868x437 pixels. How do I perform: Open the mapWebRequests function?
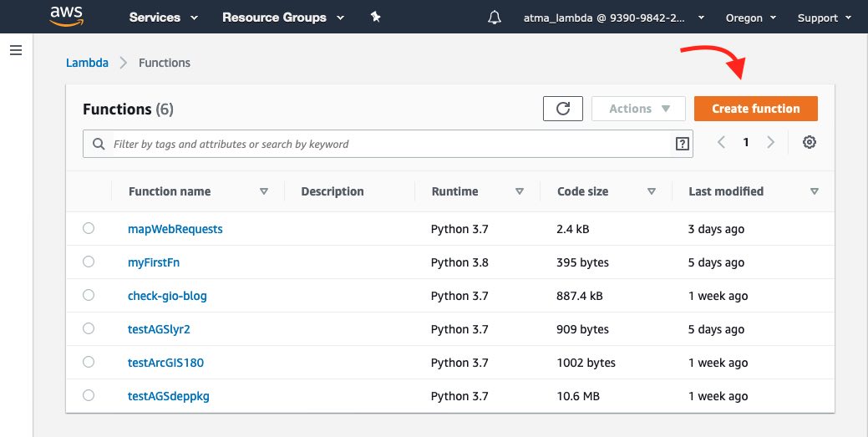point(175,229)
